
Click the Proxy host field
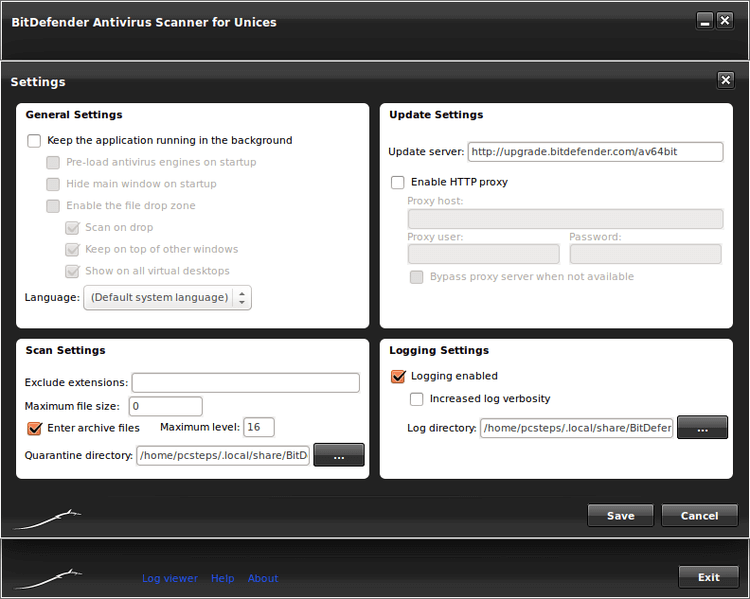[x=565, y=219]
